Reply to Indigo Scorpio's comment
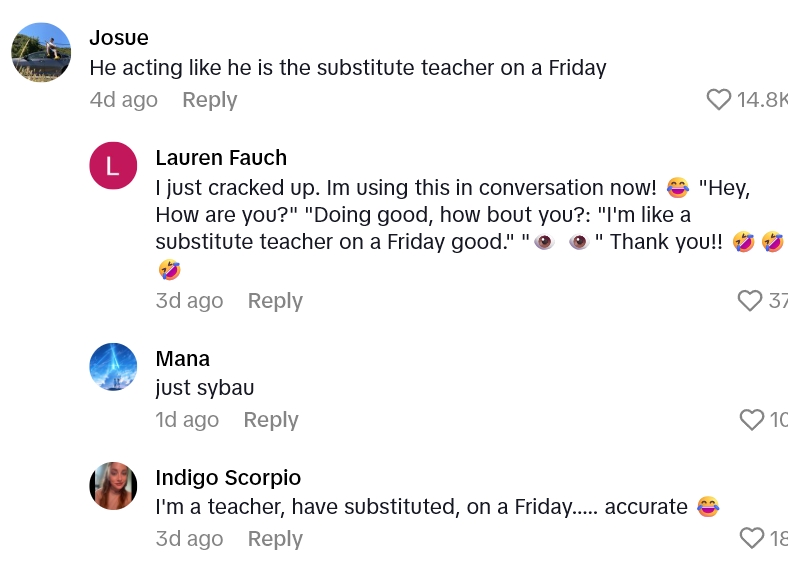 coord(275,539)
